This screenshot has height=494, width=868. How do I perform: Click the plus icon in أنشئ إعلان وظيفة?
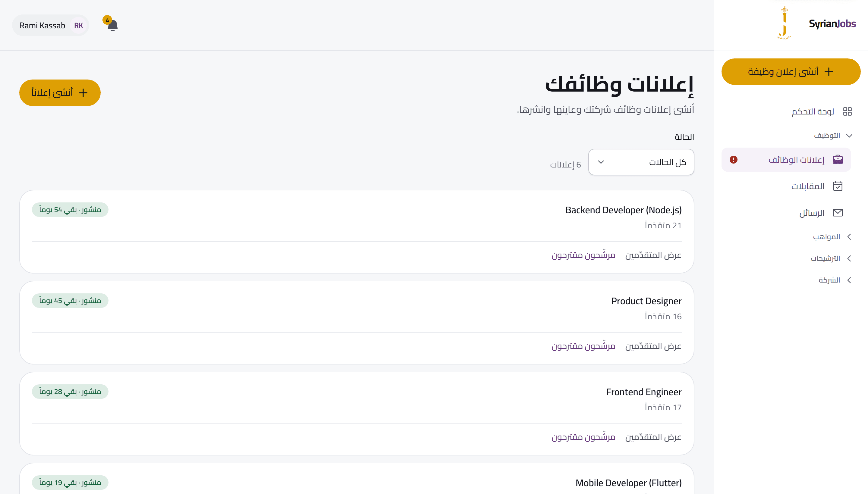coord(829,72)
